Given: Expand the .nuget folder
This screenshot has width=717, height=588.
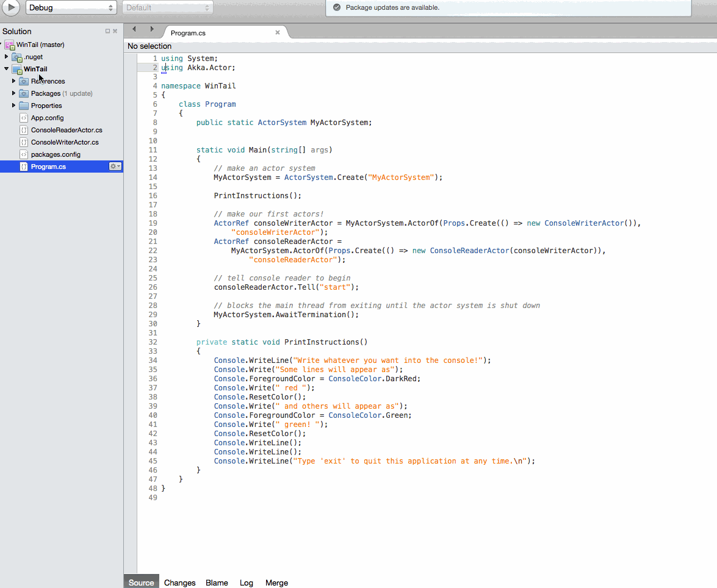Looking at the screenshot, I should click(x=7, y=57).
